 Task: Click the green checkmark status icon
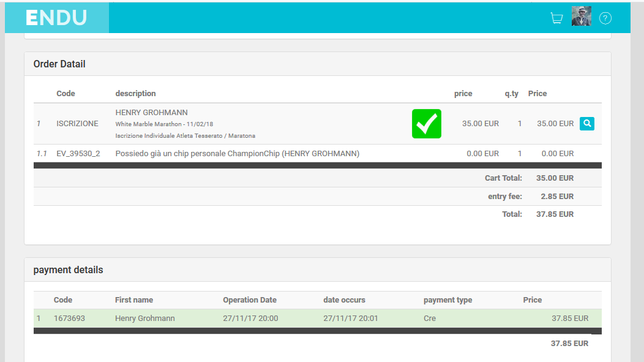click(x=426, y=124)
